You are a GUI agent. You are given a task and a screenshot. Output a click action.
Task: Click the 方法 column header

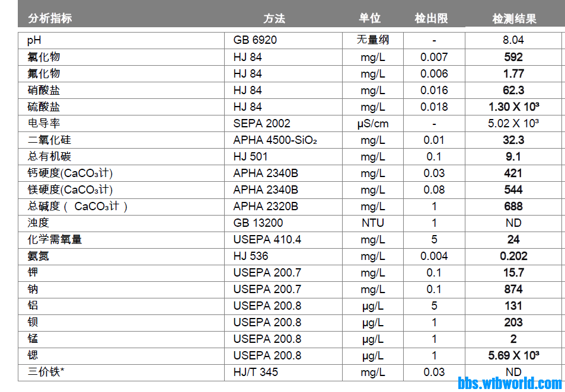[274, 18]
